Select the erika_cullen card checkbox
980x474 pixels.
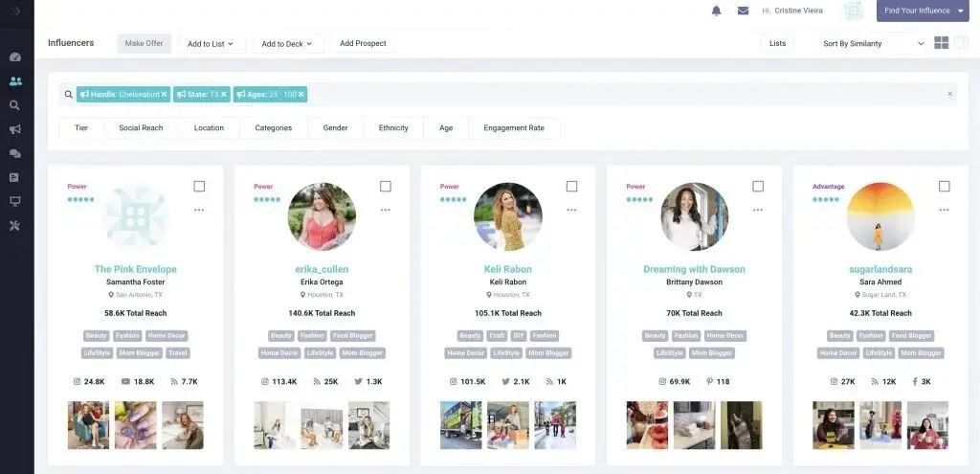(x=386, y=187)
